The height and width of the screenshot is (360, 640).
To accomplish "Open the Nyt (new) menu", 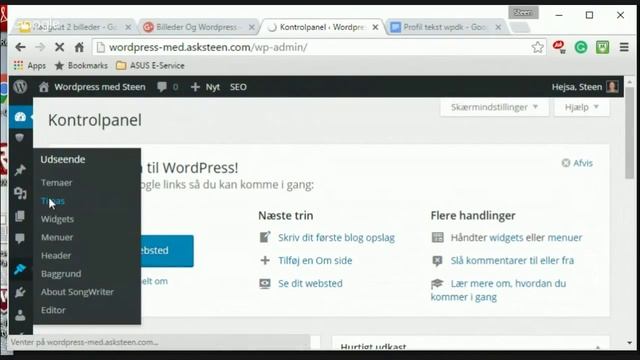I will [205, 87].
